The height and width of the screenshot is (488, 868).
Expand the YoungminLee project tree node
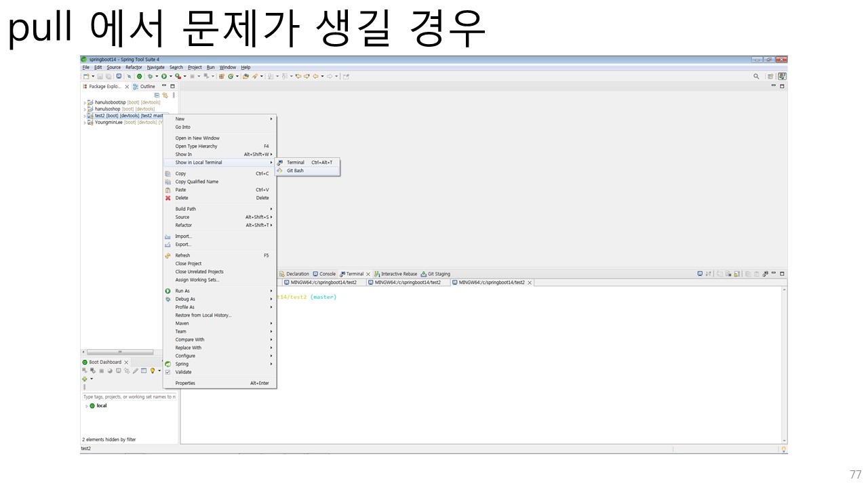click(85, 123)
